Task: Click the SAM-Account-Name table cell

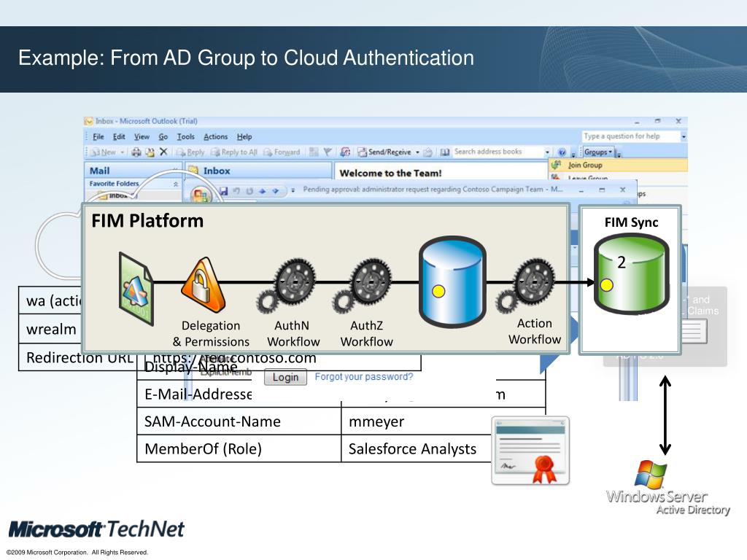Action: click(x=239, y=421)
